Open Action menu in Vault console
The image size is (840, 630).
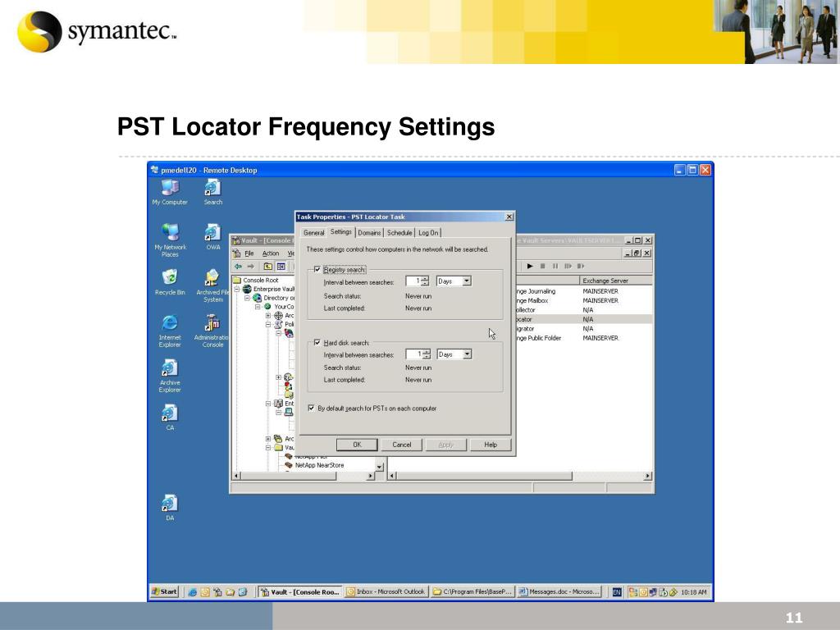(x=271, y=253)
